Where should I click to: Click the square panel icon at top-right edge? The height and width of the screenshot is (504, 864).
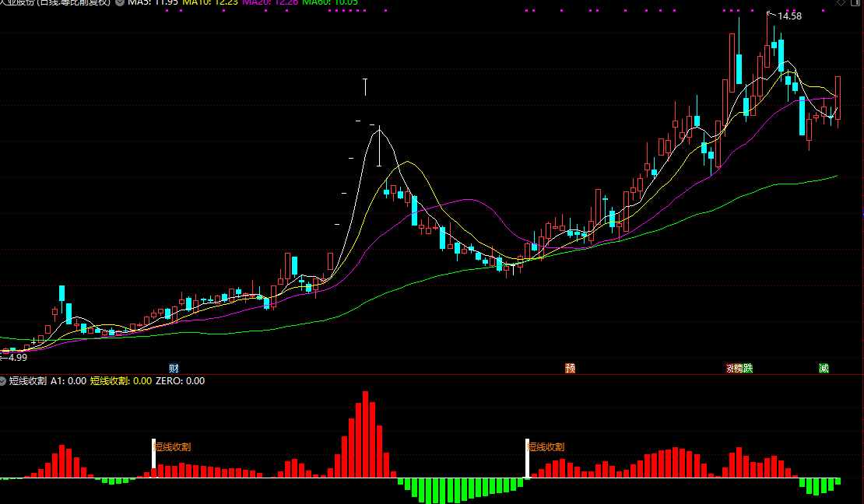[858, 2]
